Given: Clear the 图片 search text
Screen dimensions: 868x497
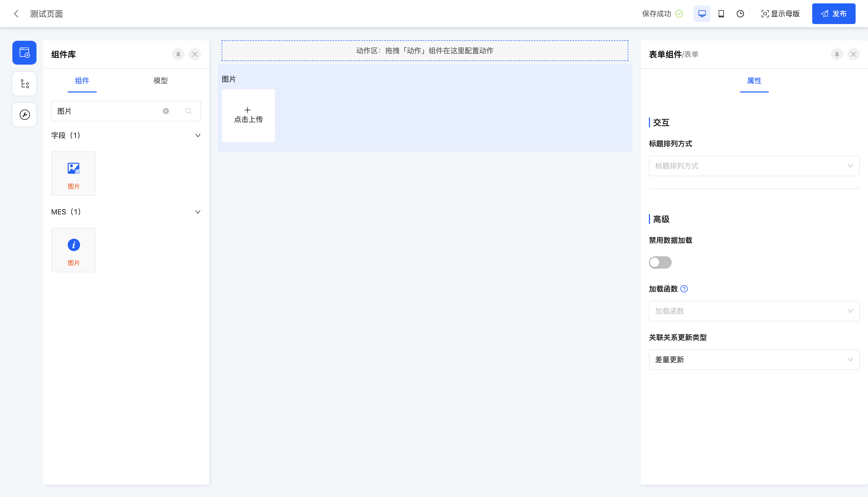Looking at the screenshot, I should pos(166,111).
